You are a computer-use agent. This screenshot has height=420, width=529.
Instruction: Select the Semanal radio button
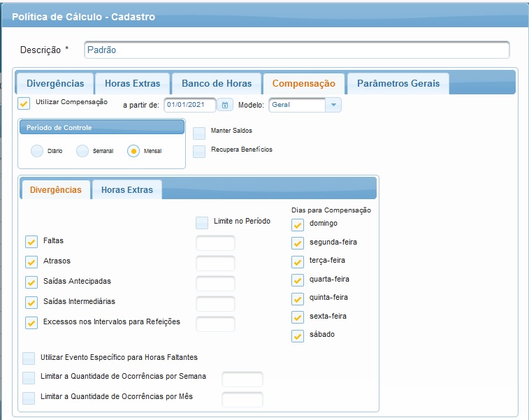coord(82,151)
